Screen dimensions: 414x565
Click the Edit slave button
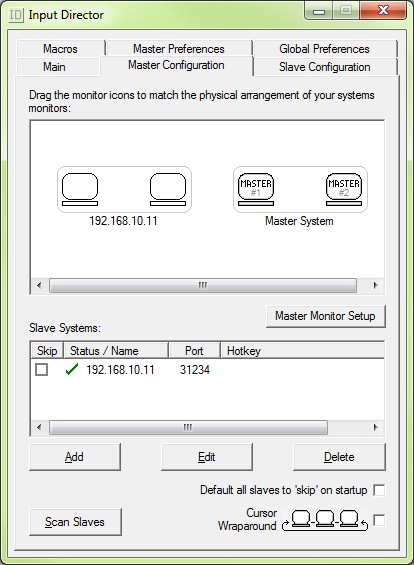tap(206, 457)
